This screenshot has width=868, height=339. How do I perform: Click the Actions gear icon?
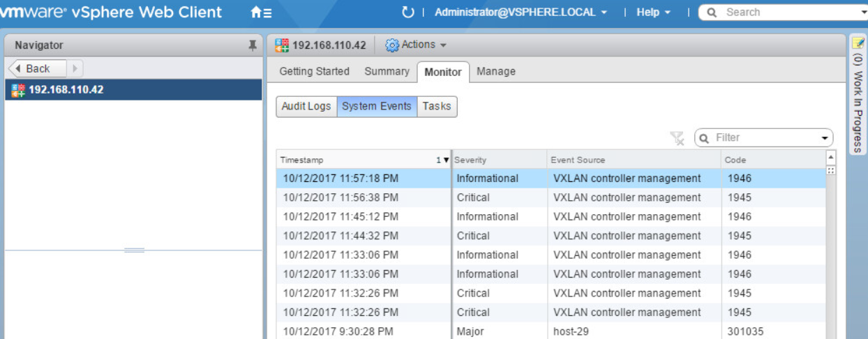[392, 45]
